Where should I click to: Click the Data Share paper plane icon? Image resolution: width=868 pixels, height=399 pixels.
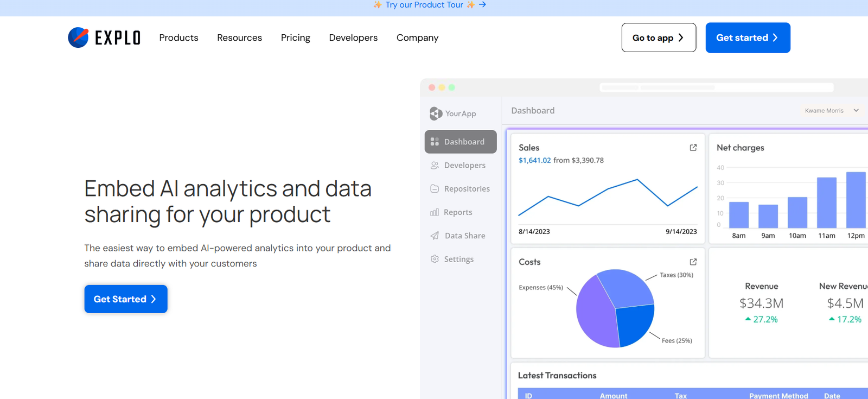coord(435,236)
